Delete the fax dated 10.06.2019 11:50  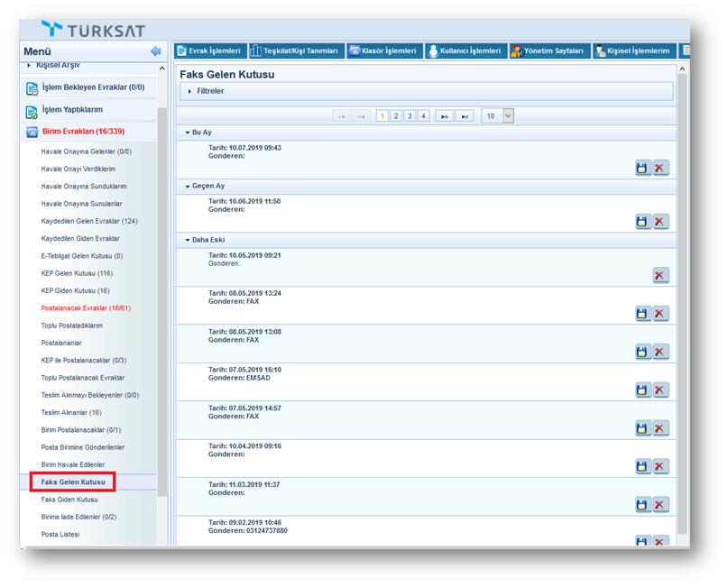pyautogui.click(x=661, y=221)
